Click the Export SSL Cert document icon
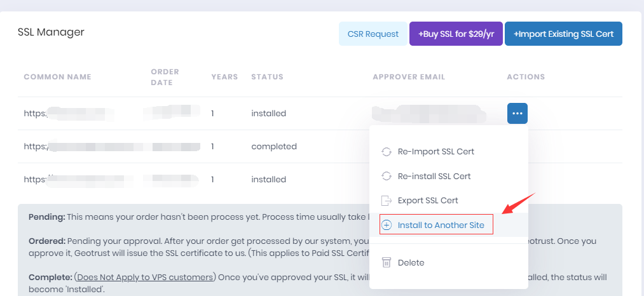644x296 pixels. (386, 201)
